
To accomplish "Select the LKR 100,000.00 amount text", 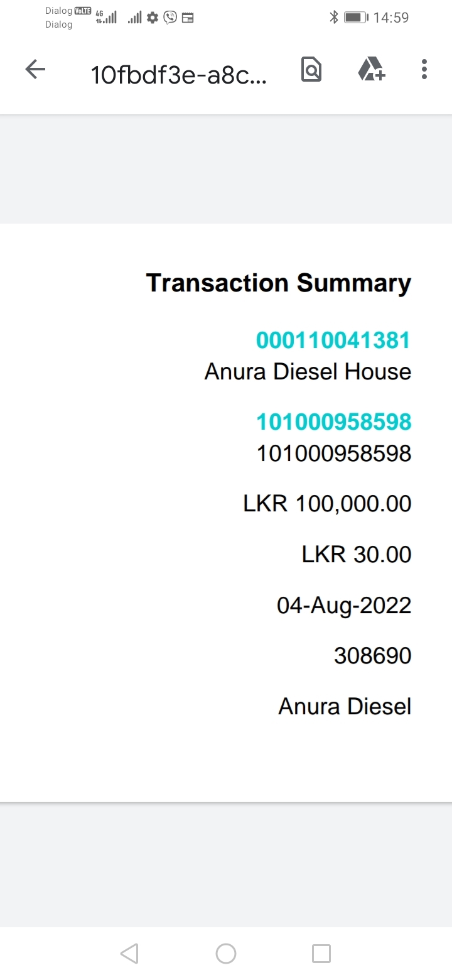I will (327, 504).
